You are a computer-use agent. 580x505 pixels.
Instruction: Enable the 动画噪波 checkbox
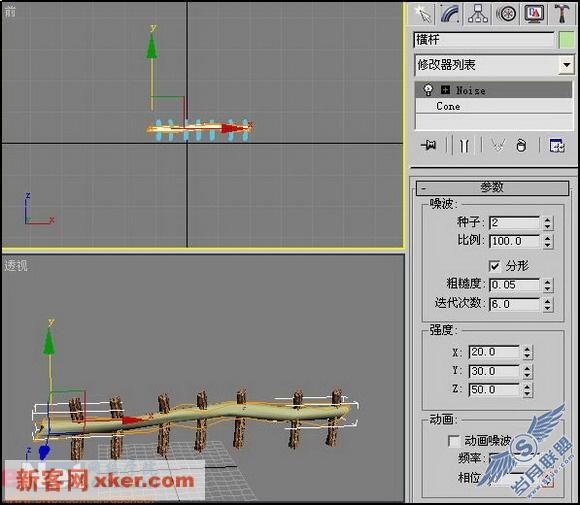(453, 440)
